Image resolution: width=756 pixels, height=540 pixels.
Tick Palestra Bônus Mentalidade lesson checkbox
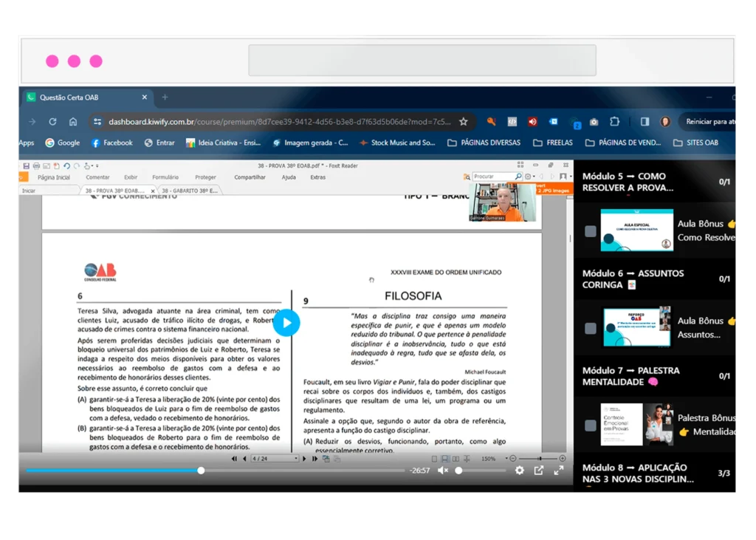pos(591,425)
